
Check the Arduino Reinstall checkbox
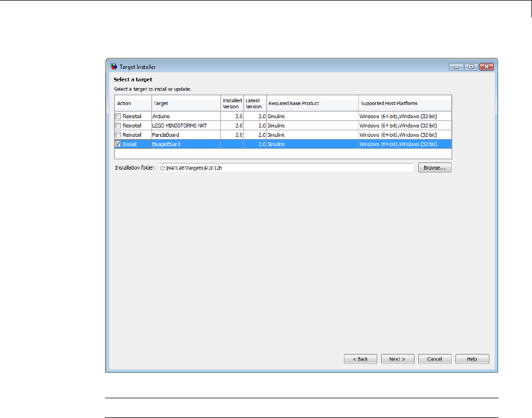click(118, 116)
